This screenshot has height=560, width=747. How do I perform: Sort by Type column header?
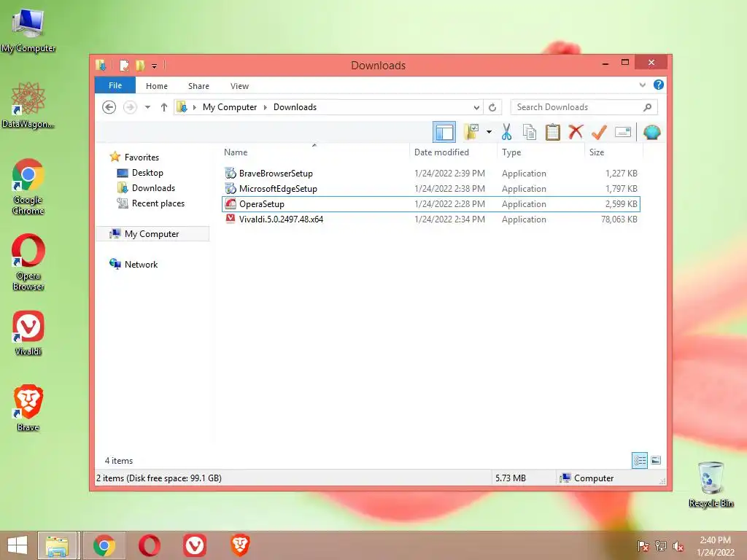tap(511, 152)
